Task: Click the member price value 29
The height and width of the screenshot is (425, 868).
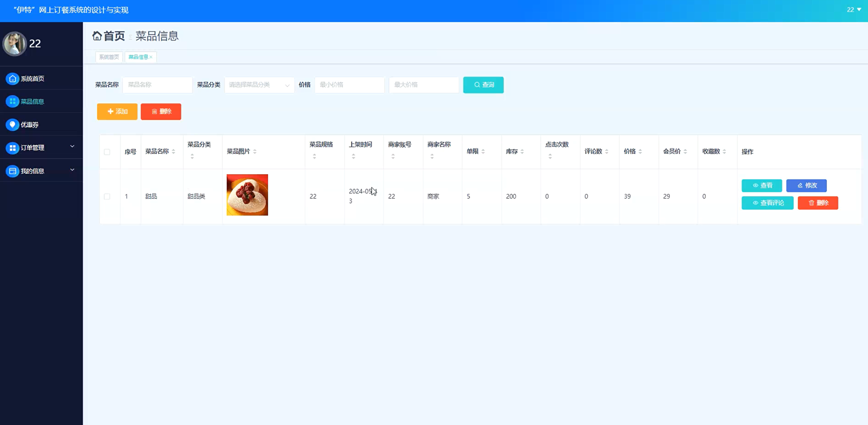Action: [667, 196]
